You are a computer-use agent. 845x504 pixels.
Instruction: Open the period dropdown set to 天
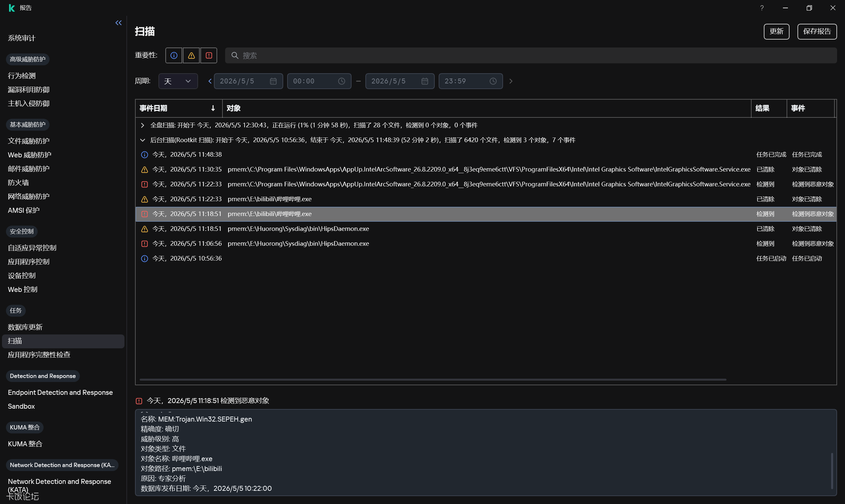(178, 81)
